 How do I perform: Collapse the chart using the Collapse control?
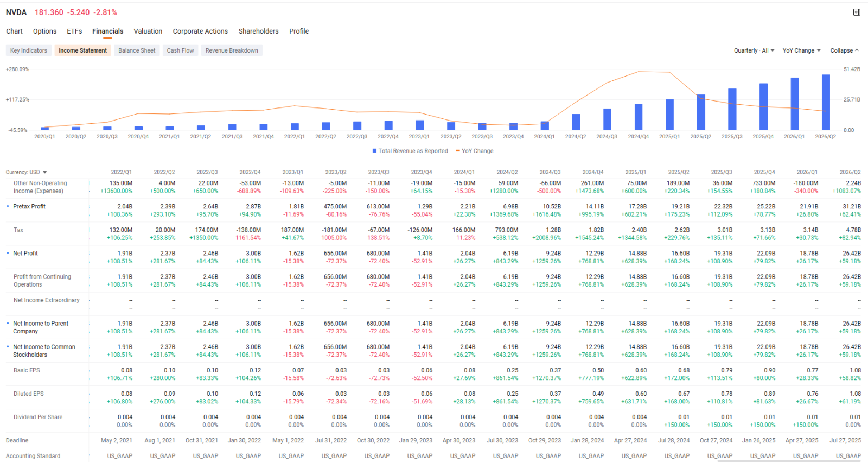pos(844,50)
